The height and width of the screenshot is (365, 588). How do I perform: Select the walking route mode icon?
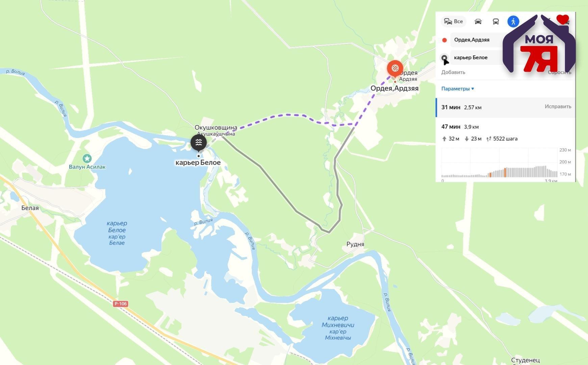513,22
